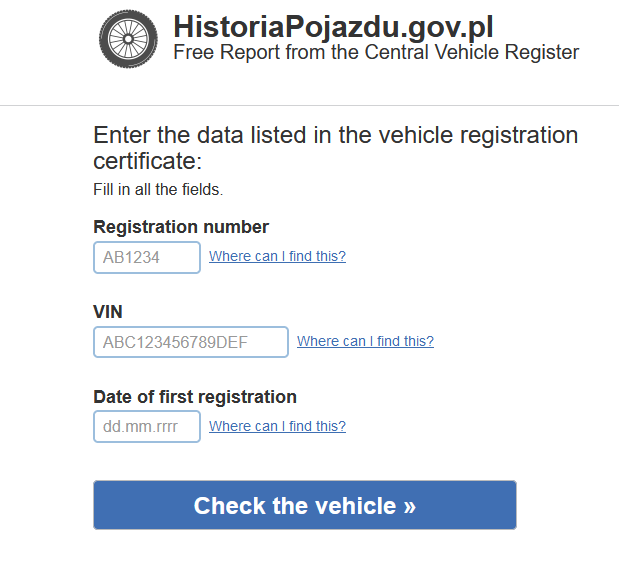The image size is (619, 586).
Task: Click the 'Check the vehicle' button
Action: click(x=305, y=505)
